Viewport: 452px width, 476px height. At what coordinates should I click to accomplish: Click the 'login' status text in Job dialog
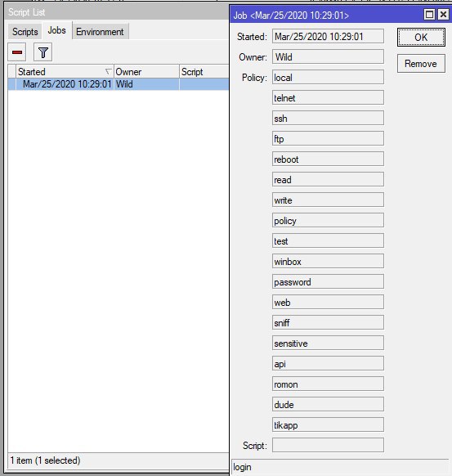pyautogui.click(x=242, y=467)
